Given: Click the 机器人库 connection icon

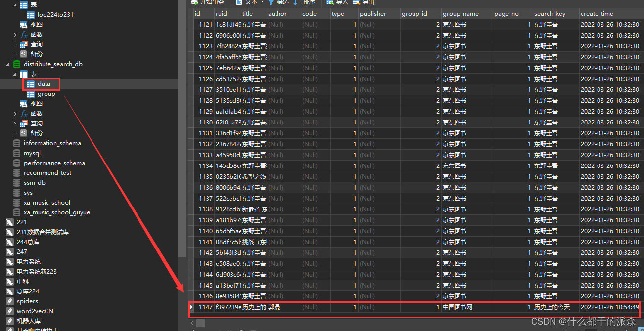Looking at the screenshot, I should 9,321.
